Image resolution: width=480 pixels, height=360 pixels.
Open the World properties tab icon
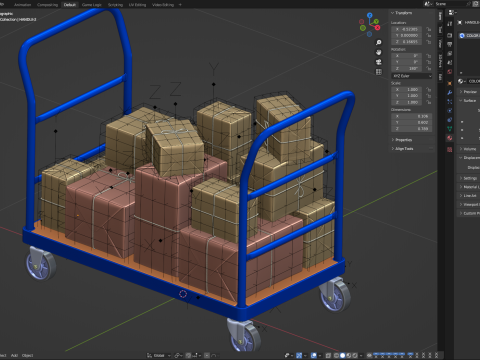coord(450,71)
